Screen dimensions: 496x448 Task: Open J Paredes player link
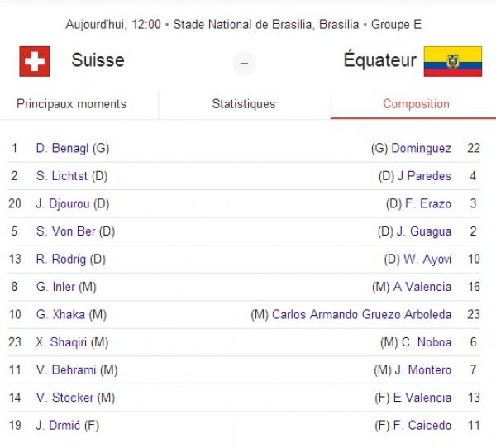click(424, 176)
